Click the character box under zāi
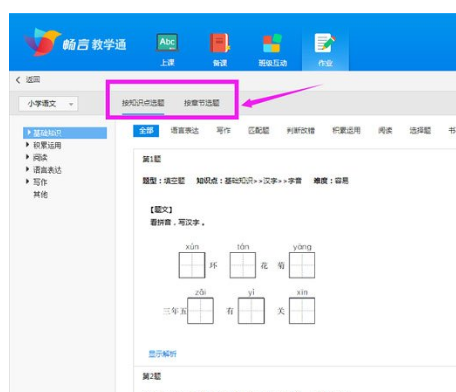456x392 pixels. click(x=200, y=311)
